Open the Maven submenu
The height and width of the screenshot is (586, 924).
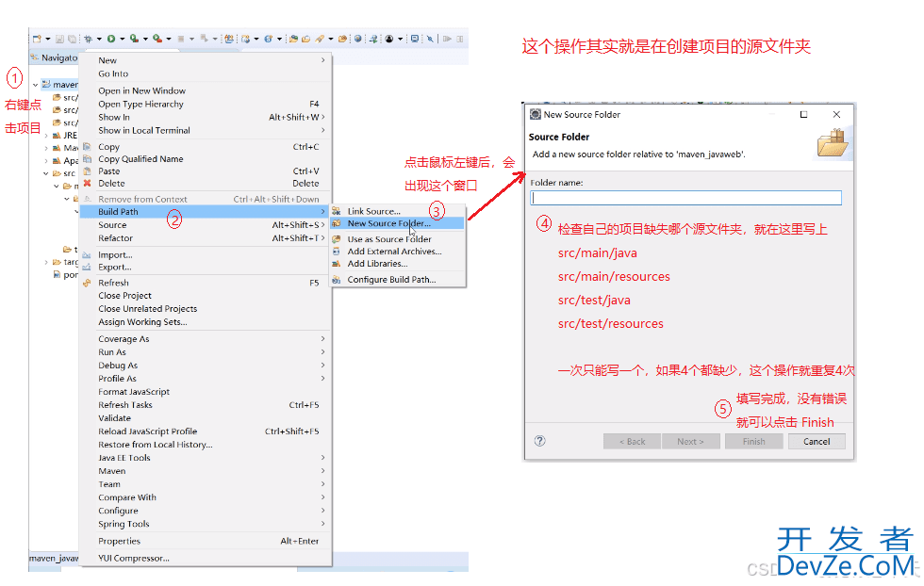pyautogui.click(x=206, y=470)
